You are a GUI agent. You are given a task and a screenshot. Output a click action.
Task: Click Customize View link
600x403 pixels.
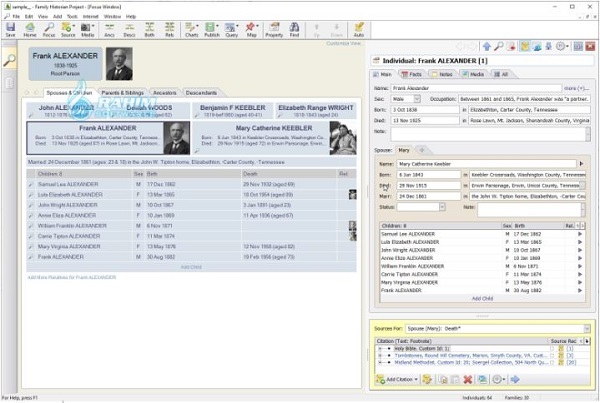point(344,43)
